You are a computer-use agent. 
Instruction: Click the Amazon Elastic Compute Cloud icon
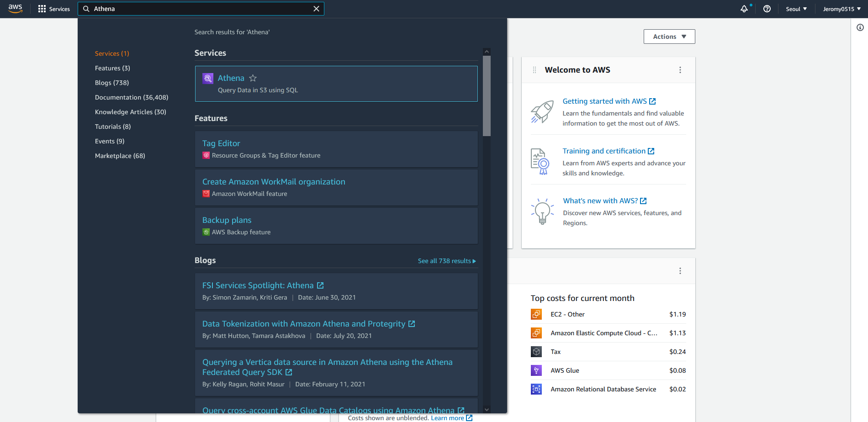coord(536,333)
